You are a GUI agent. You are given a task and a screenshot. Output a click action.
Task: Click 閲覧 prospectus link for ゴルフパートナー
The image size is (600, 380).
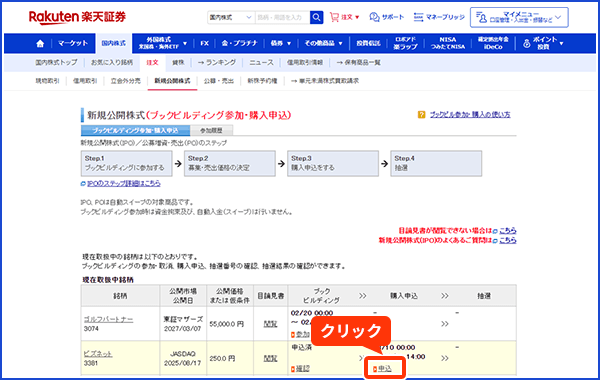click(270, 324)
